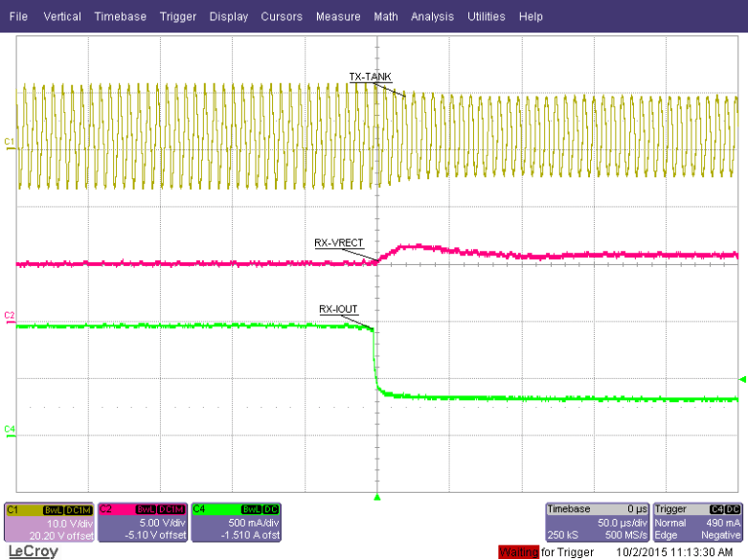Image resolution: width=748 pixels, height=560 pixels.
Task: Click the Waiting for Trigger status
Action: (546, 552)
